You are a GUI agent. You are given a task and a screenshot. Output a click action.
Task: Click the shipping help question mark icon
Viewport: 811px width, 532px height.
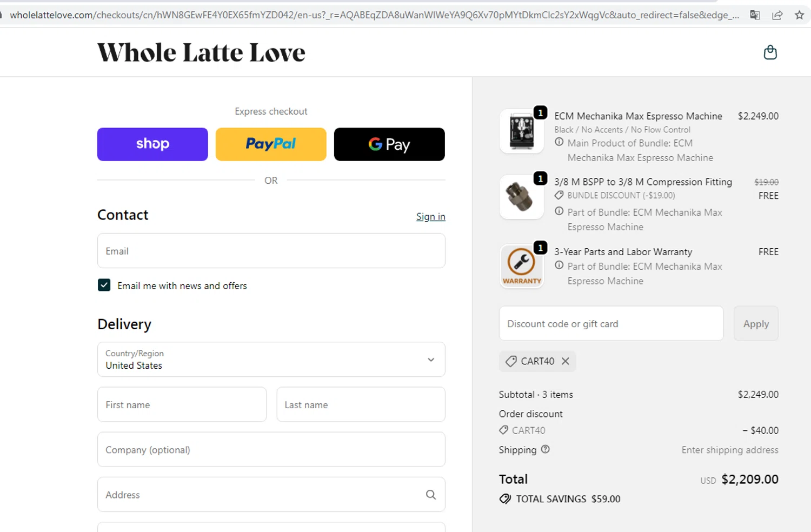545,449
